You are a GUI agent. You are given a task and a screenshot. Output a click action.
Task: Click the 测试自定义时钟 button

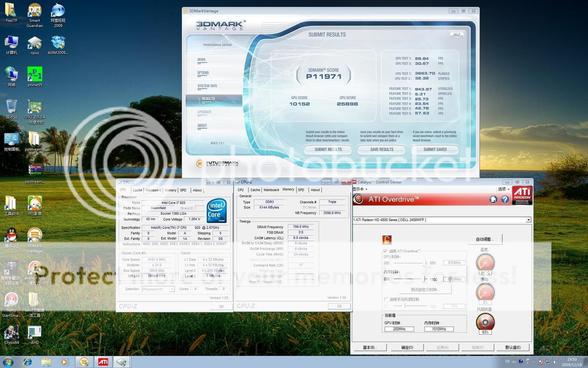point(425,289)
